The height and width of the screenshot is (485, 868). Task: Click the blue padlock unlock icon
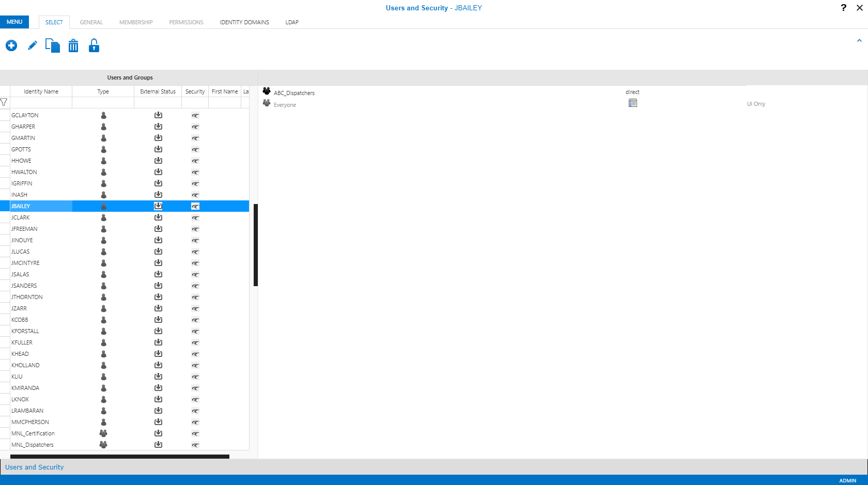pos(94,46)
